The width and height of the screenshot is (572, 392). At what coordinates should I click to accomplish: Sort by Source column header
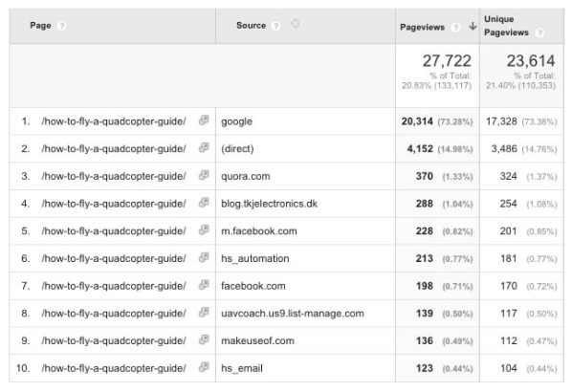(251, 26)
